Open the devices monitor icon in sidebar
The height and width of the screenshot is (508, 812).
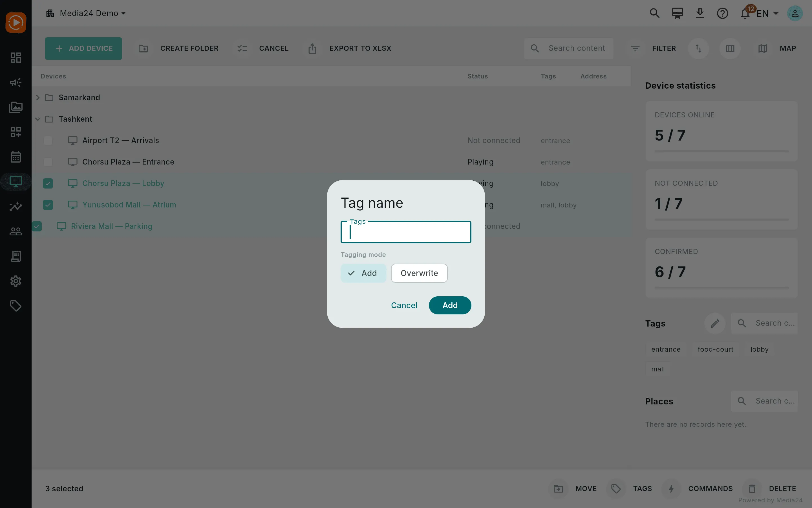tap(16, 182)
